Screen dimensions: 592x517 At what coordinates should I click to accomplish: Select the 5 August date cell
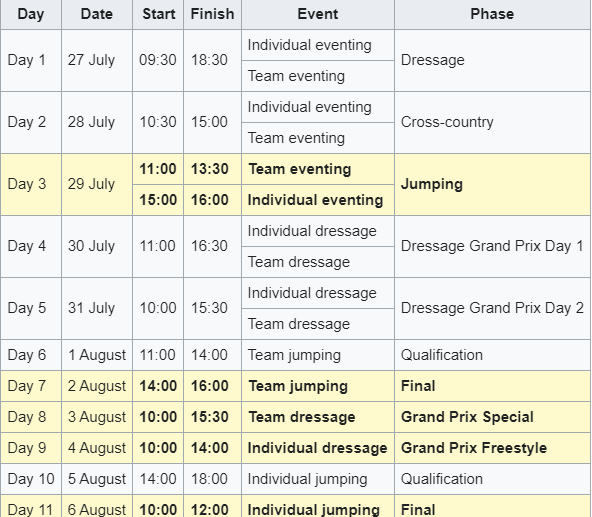tap(97, 479)
